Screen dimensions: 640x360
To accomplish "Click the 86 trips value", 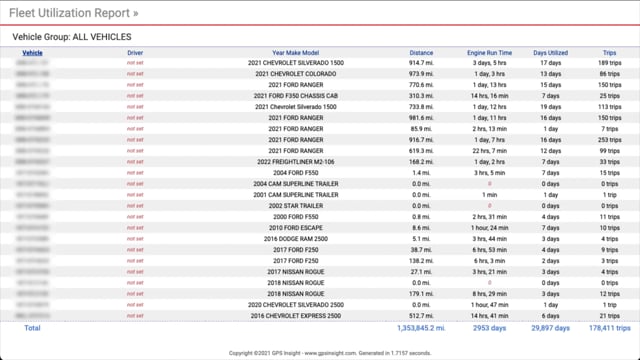I will click(609, 74).
